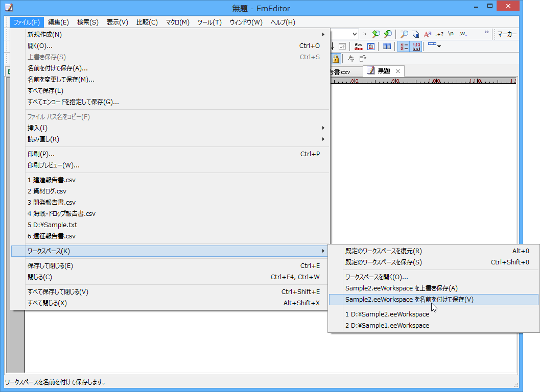
Task: Click the spell check Abc icon
Action: click(x=359, y=46)
